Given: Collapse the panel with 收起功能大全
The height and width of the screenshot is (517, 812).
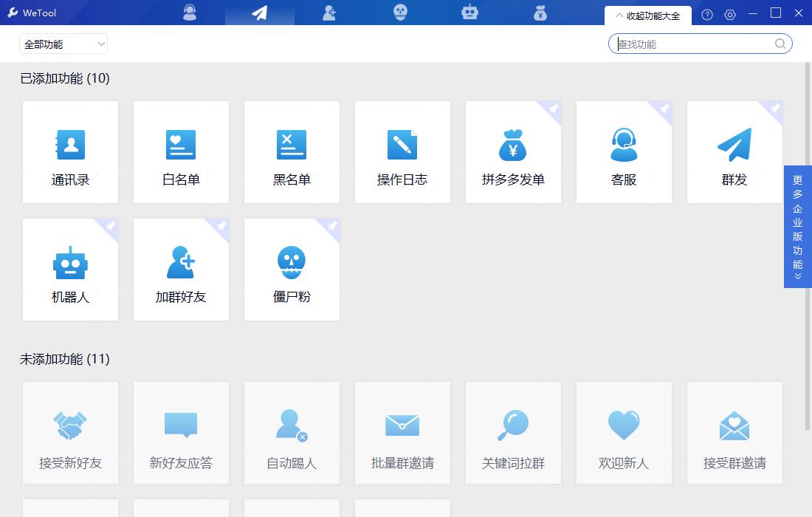Looking at the screenshot, I should tap(647, 16).
